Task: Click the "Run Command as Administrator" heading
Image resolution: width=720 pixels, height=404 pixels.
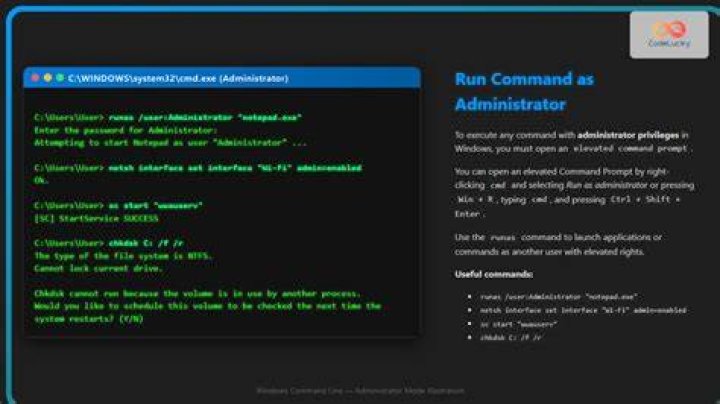Action: [524, 91]
